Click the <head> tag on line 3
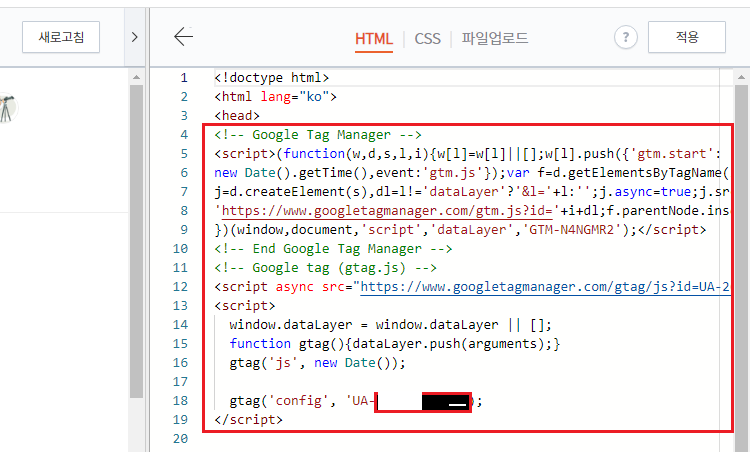 [237, 115]
